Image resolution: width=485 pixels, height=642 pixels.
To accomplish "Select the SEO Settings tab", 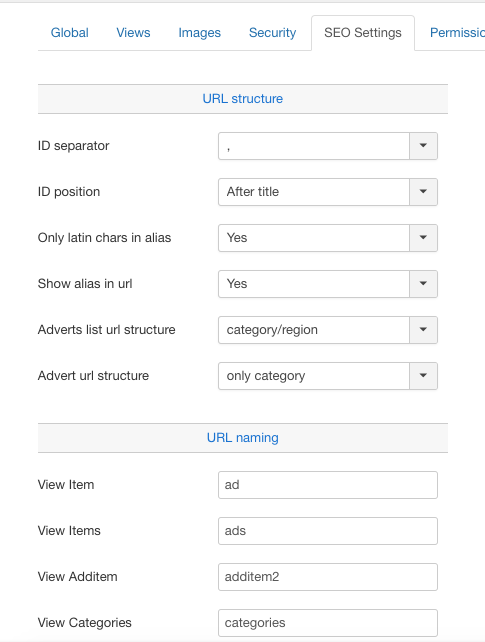I will [363, 33].
